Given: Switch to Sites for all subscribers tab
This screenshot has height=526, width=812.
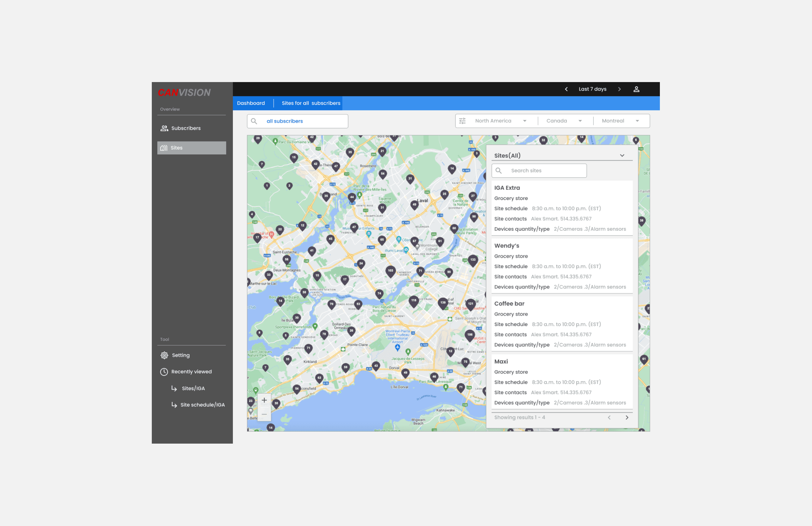Looking at the screenshot, I should pyautogui.click(x=311, y=103).
